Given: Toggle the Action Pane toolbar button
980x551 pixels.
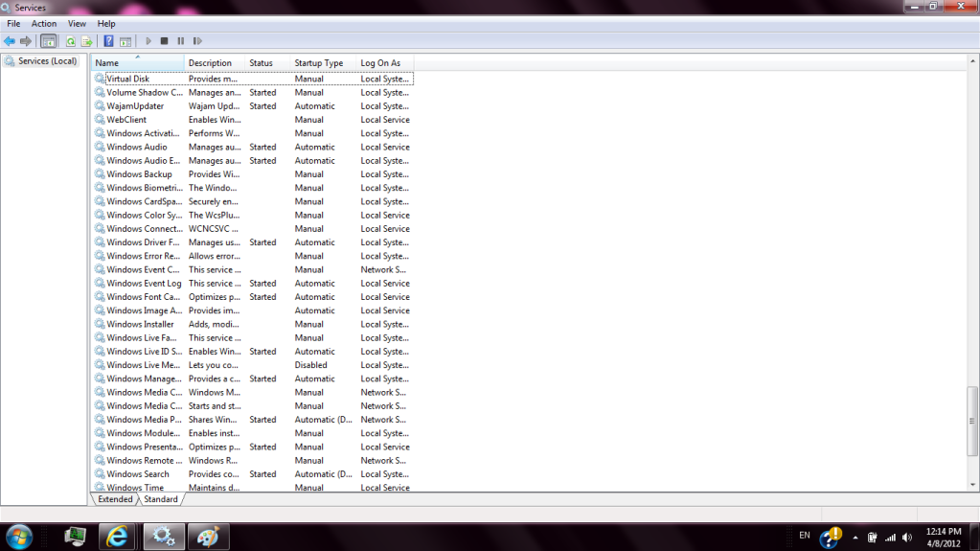Looking at the screenshot, I should (x=125, y=41).
